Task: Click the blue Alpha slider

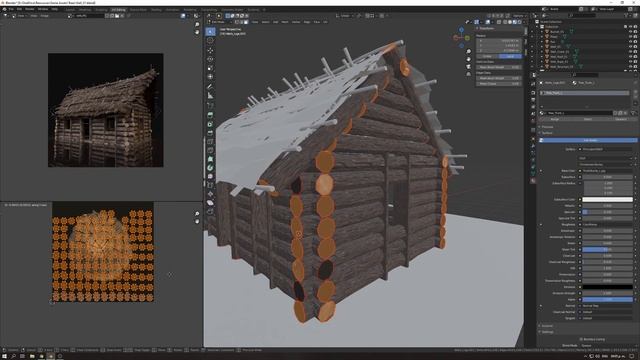Action: (607, 299)
